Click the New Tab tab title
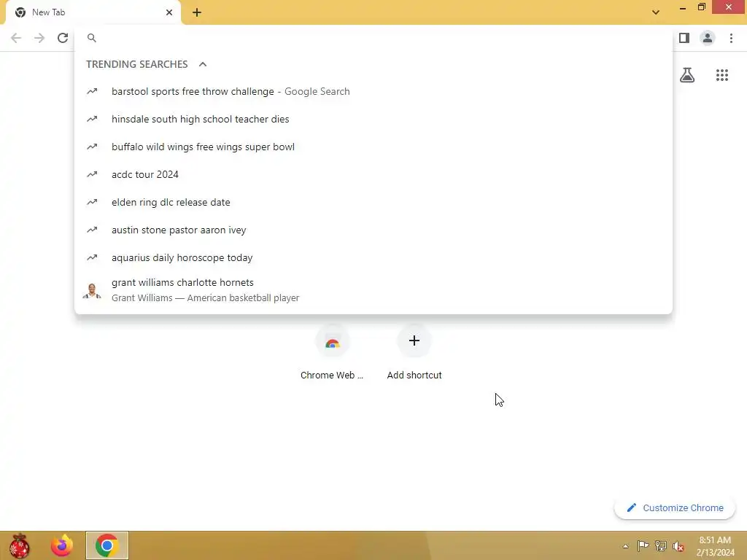 tap(49, 12)
